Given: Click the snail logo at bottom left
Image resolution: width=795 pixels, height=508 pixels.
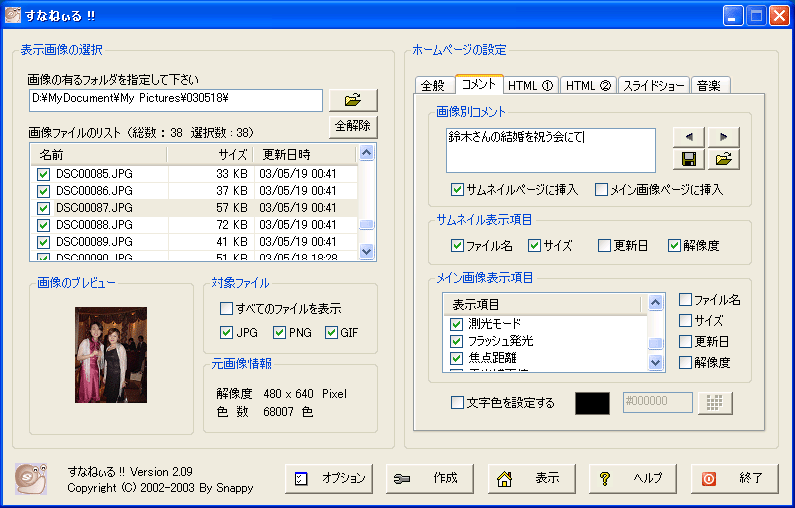Looking at the screenshot, I should click(x=31, y=479).
